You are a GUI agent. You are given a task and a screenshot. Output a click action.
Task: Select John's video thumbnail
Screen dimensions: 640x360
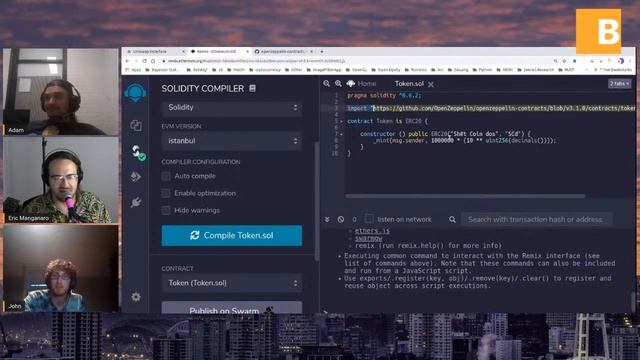click(60, 268)
